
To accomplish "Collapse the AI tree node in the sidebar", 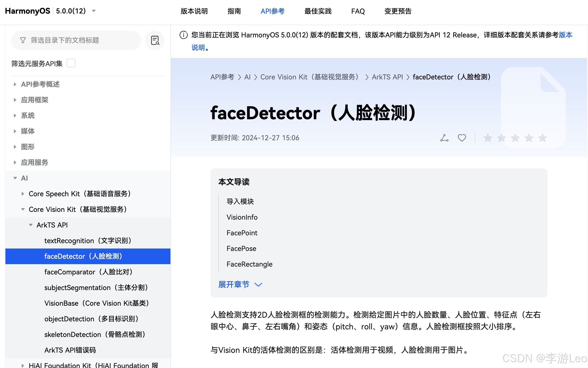I will [x=15, y=178].
